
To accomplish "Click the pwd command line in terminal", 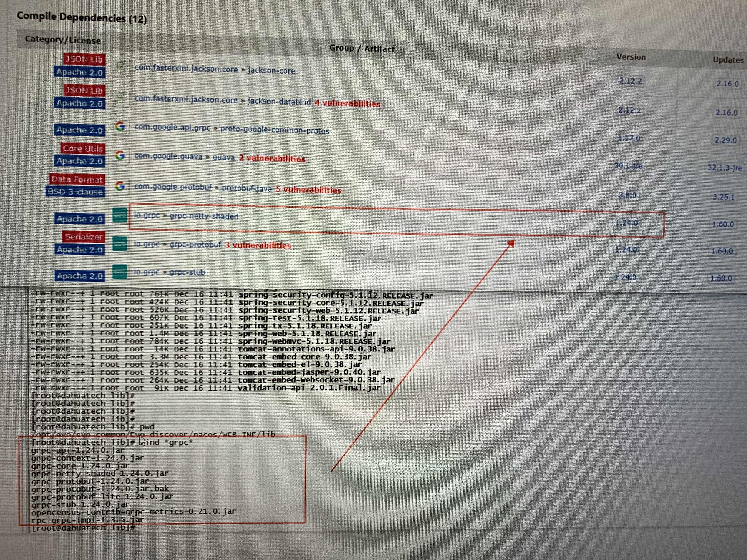I will (93, 427).
